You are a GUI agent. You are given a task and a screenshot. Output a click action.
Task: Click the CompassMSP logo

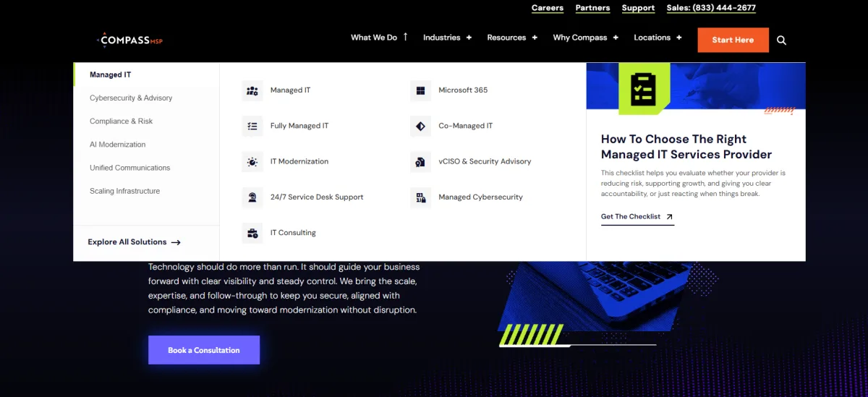point(130,40)
